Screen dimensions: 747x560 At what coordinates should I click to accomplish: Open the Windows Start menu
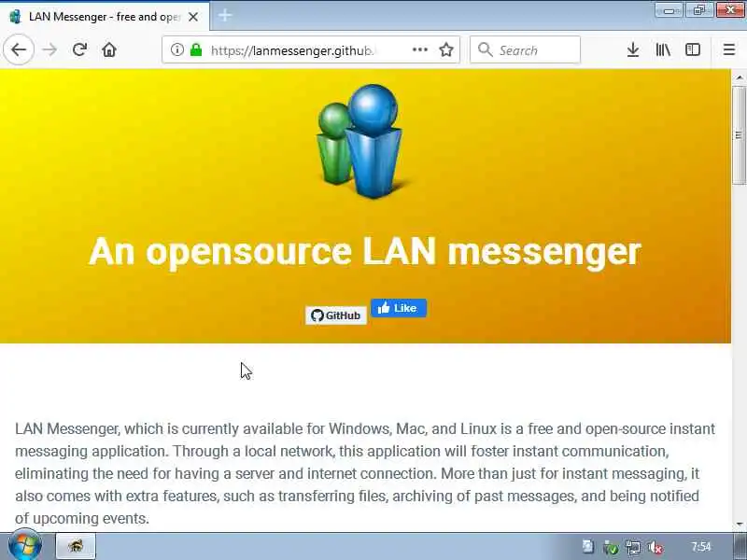click(x=25, y=546)
